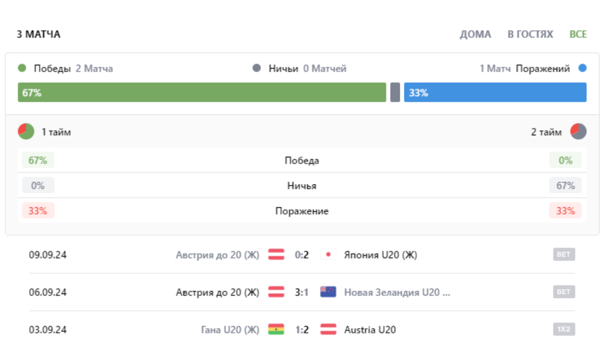Click the 0:2 score of the Japan match
The image size is (600, 364).
pyautogui.click(x=302, y=254)
